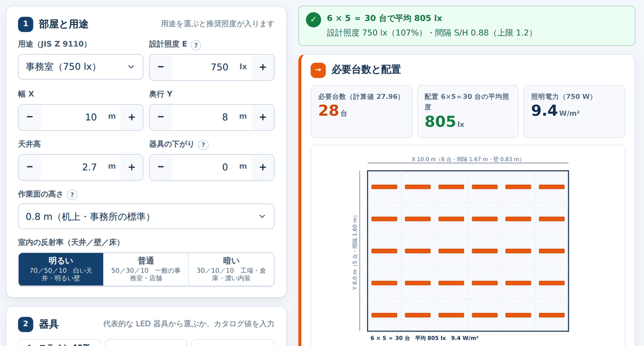644x346 pixels.
Task: Click the 照明電力 9.4 W/m² card
Action: [x=574, y=111]
